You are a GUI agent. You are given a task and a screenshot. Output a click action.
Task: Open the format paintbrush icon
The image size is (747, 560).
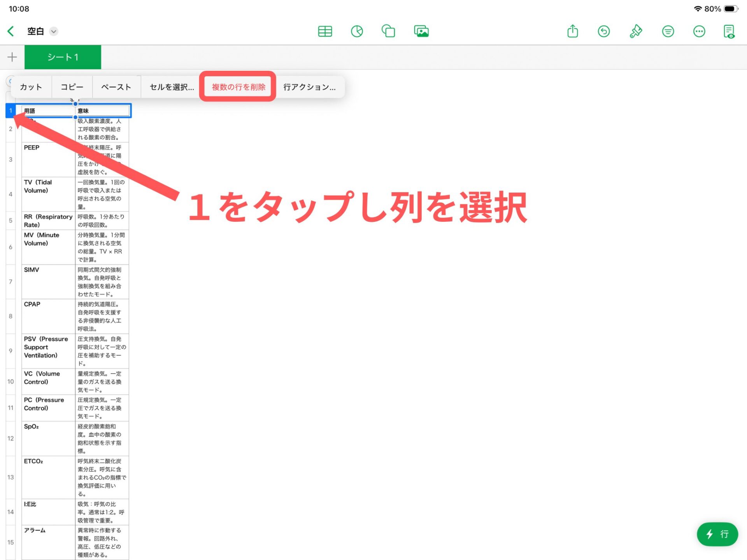coord(636,31)
